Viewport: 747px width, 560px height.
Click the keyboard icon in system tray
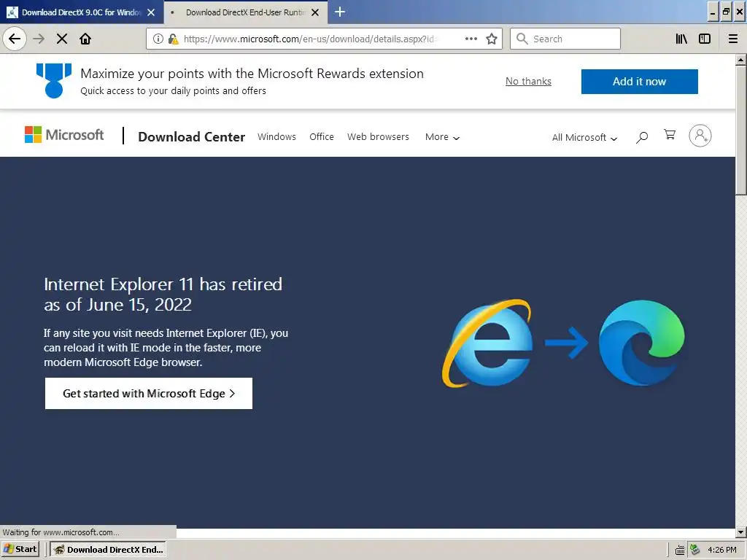(x=680, y=550)
